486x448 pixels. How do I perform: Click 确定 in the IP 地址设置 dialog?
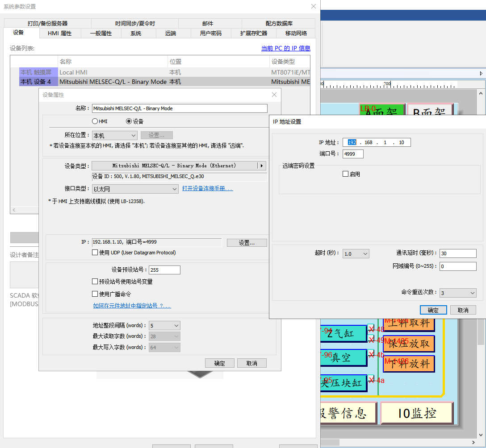(433, 310)
